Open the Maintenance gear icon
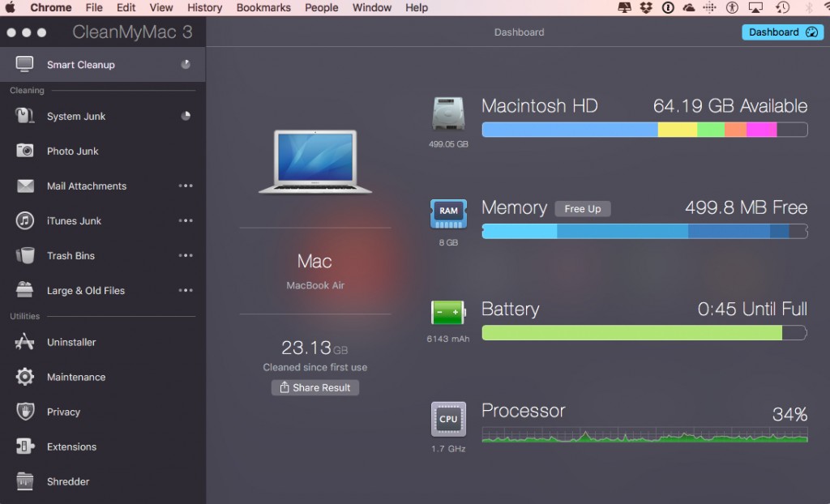Image resolution: width=830 pixels, height=504 pixels. click(x=24, y=377)
